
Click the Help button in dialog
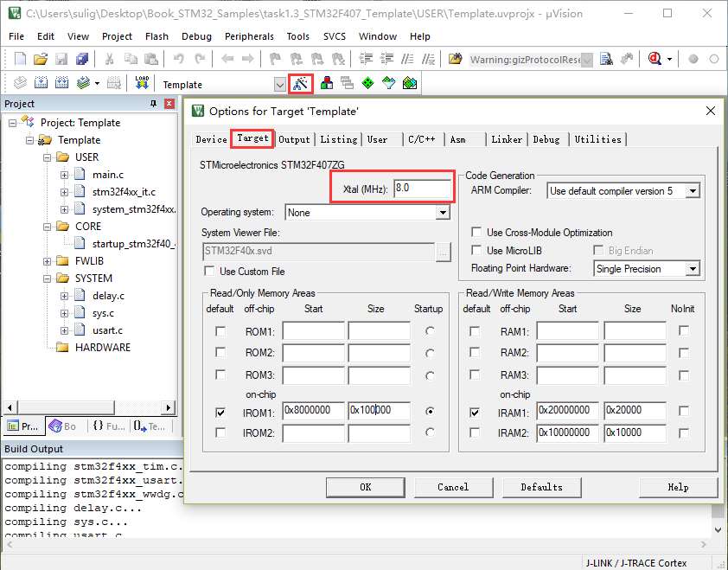point(678,487)
